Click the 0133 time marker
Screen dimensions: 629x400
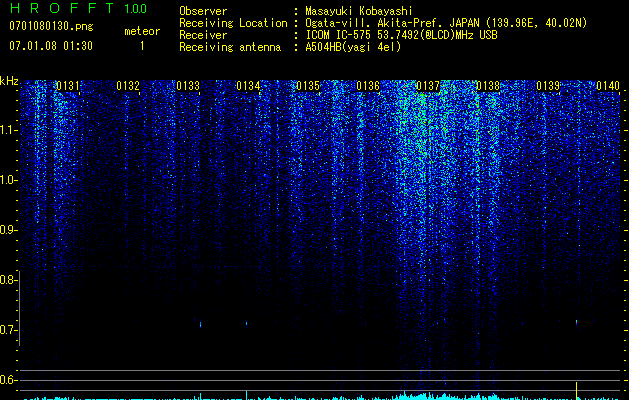(188, 86)
